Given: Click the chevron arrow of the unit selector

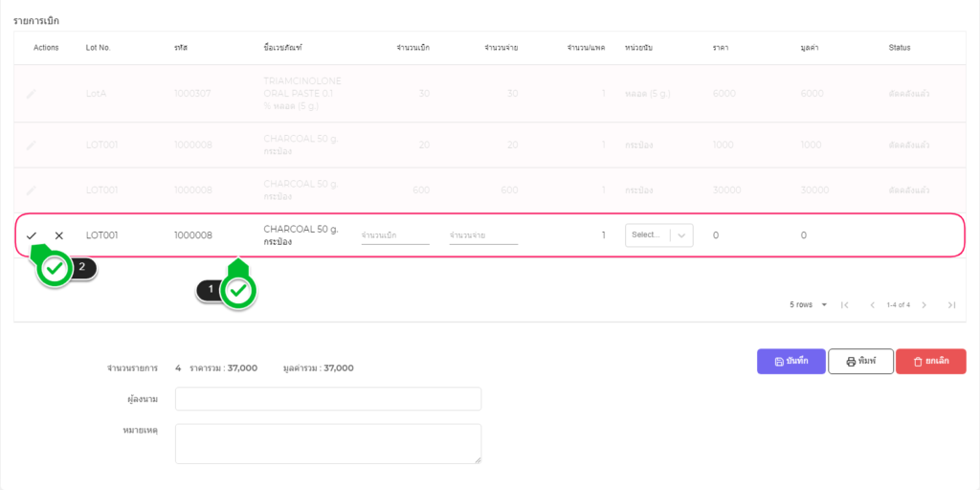Looking at the screenshot, I should click(681, 235).
